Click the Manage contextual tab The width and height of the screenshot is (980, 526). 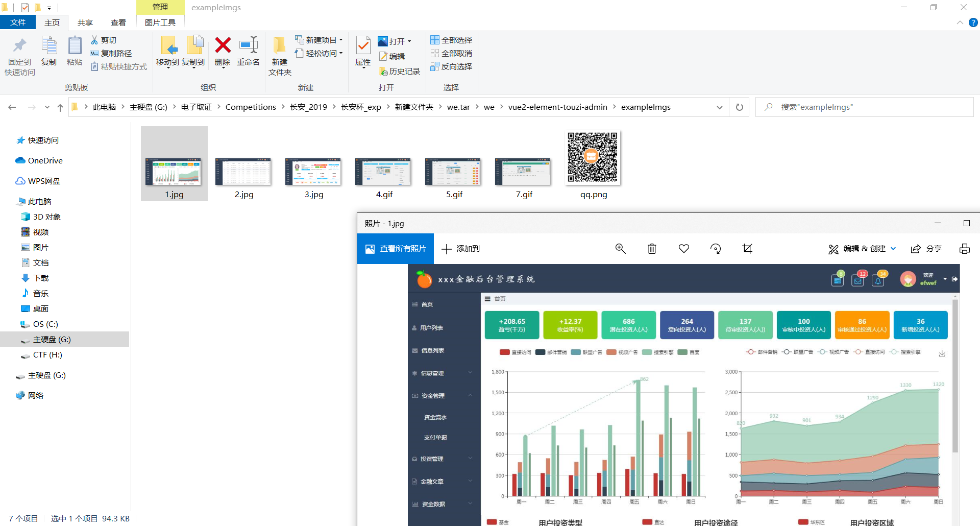click(x=160, y=7)
